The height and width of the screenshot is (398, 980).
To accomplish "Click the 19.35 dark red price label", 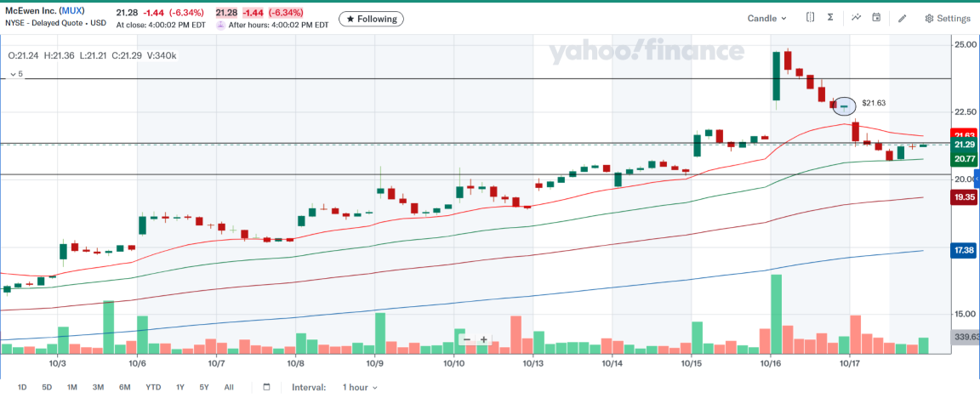I will point(962,197).
